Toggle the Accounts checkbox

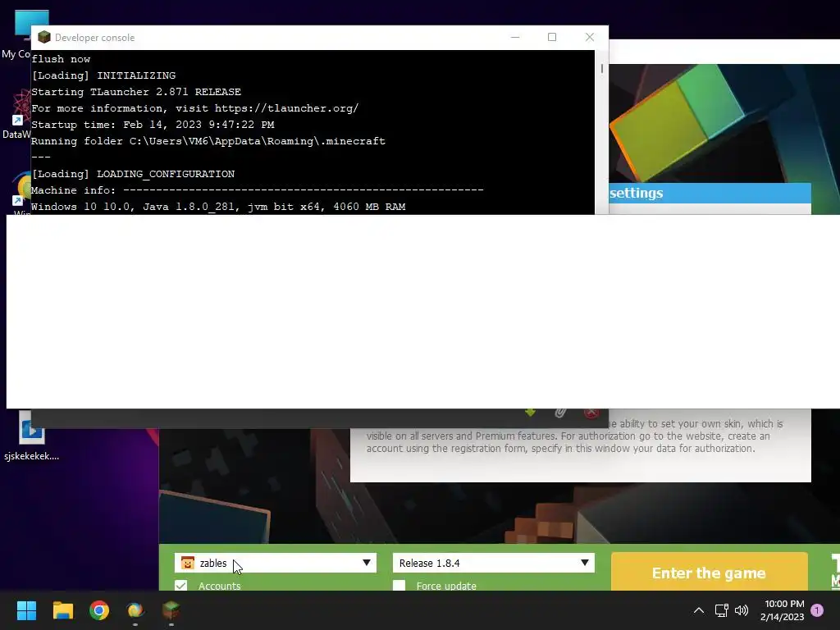click(181, 586)
